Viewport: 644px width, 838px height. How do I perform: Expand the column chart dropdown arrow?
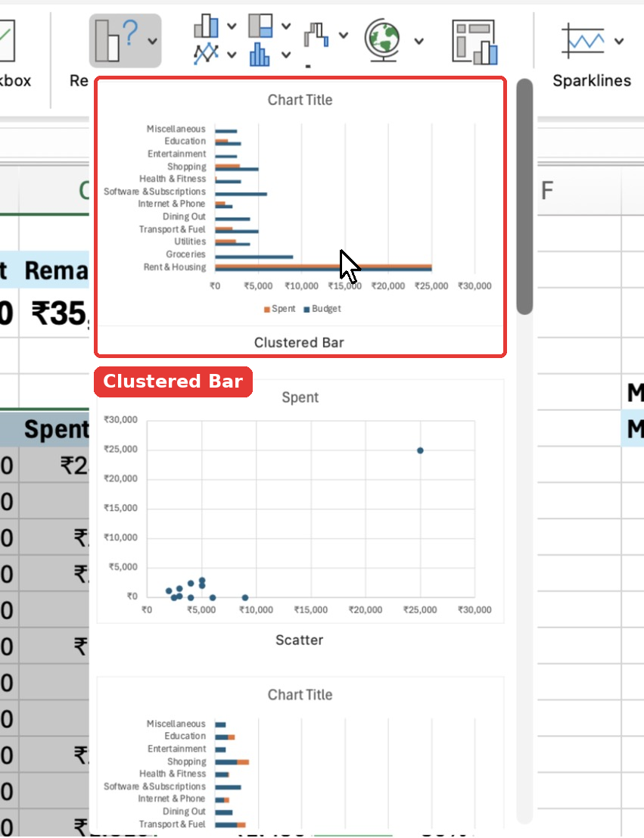click(232, 26)
